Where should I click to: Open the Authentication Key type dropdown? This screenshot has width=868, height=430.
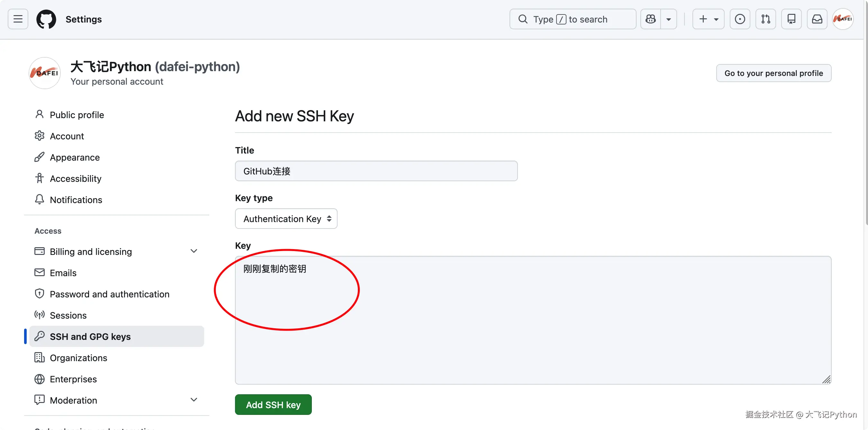286,219
